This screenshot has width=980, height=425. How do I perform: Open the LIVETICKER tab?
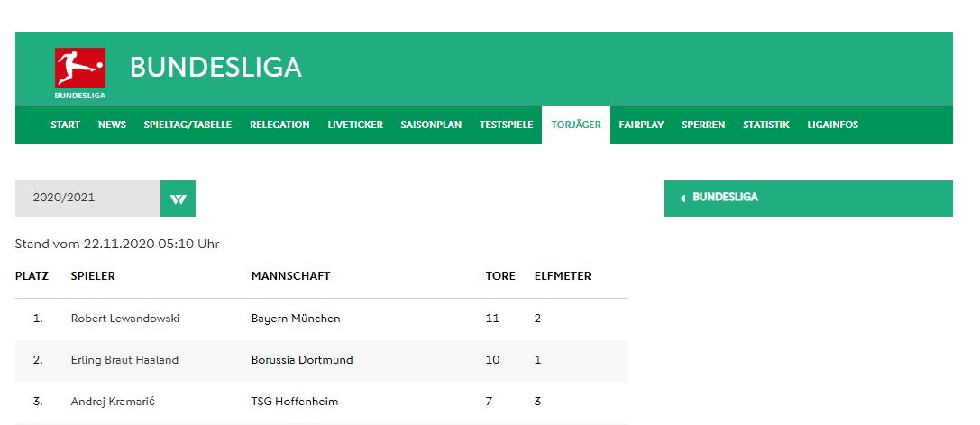tap(355, 125)
